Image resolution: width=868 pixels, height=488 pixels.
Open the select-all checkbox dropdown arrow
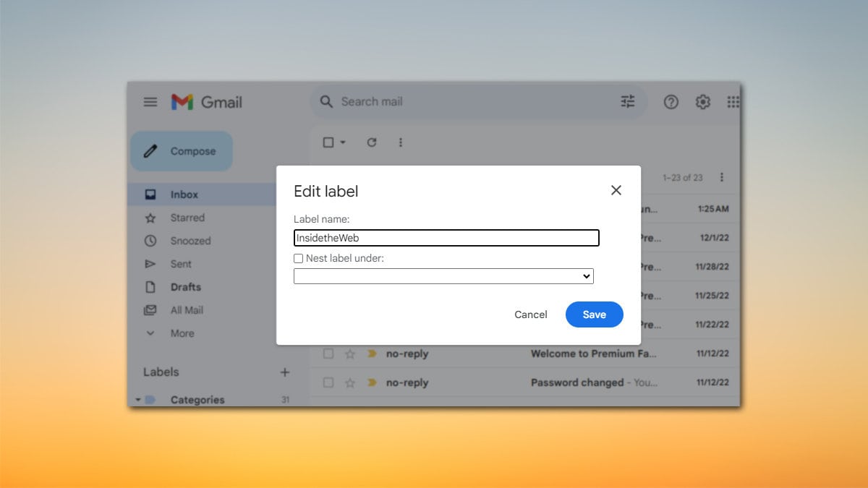pos(343,142)
